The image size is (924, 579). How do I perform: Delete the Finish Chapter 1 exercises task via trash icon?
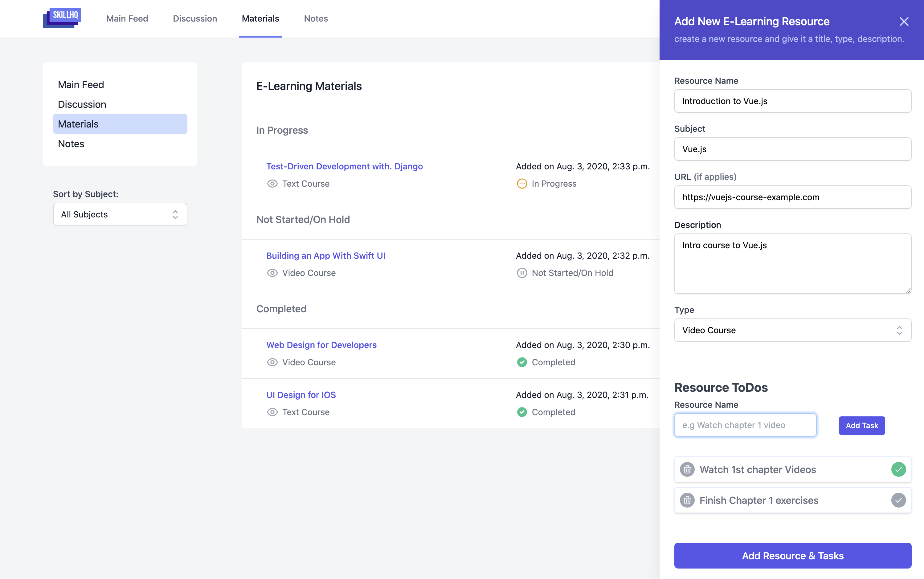(x=687, y=500)
